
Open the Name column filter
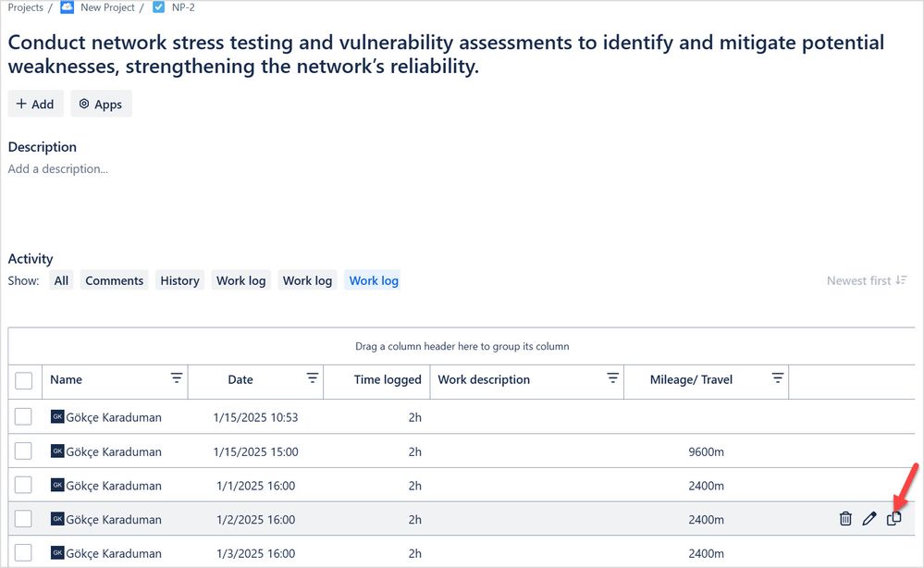click(176, 378)
